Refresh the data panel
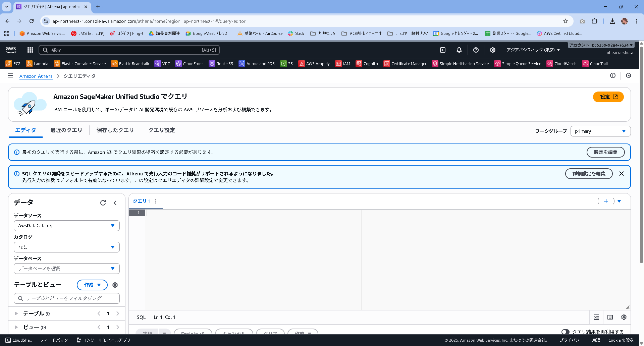Image resolution: width=644 pixels, height=346 pixels. click(x=103, y=203)
